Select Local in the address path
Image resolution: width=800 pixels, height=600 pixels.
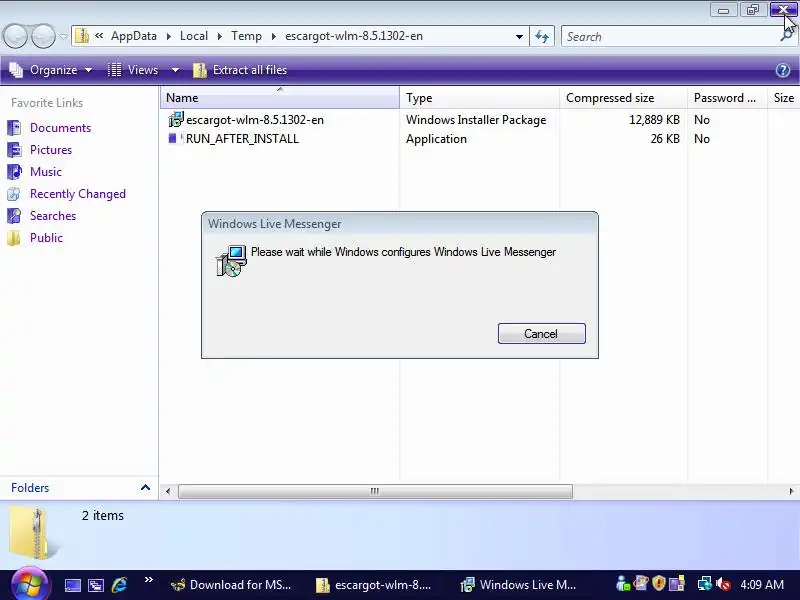pos(194,36)
